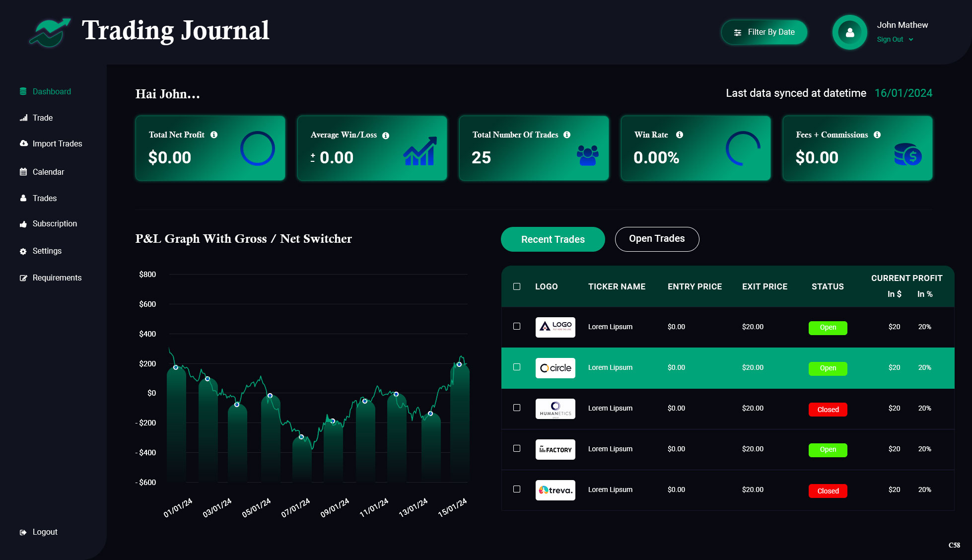Check the select-all checkbox in table header

click(517, 286)
